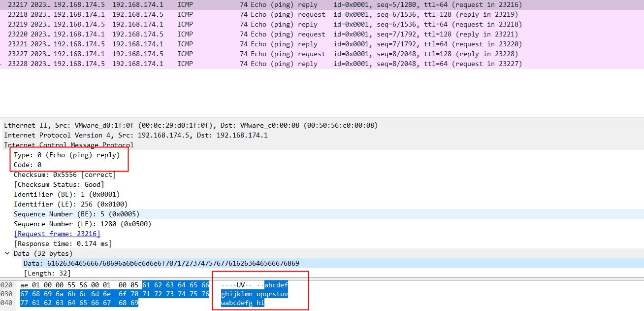644x311 pixels.
Task: Collapse the Data (32 bytes) node
Action: 7,253
